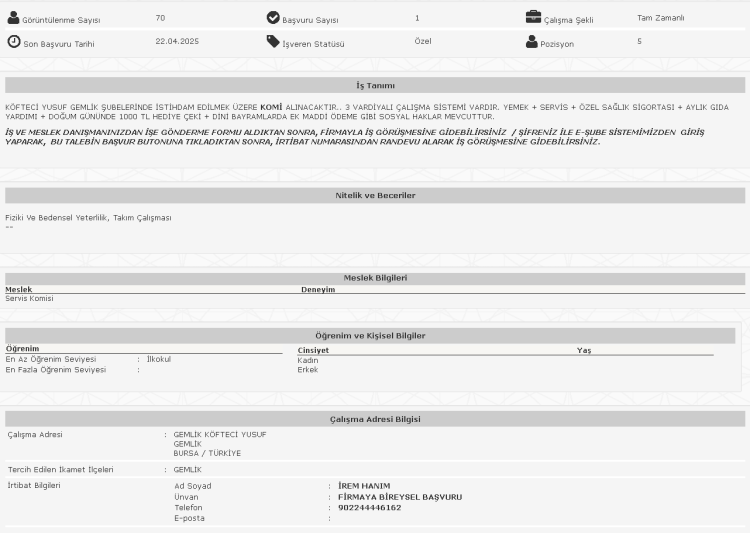This screenshot has width=750, height=533.
Task: Click the tag icon beside İşveren Statüsü
Action: 273,42
